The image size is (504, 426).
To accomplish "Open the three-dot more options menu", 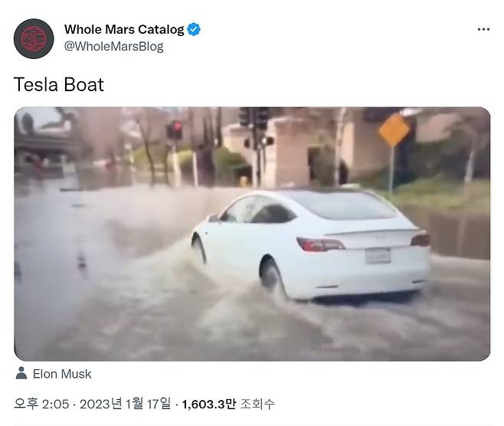I will (x=483, y=29).
